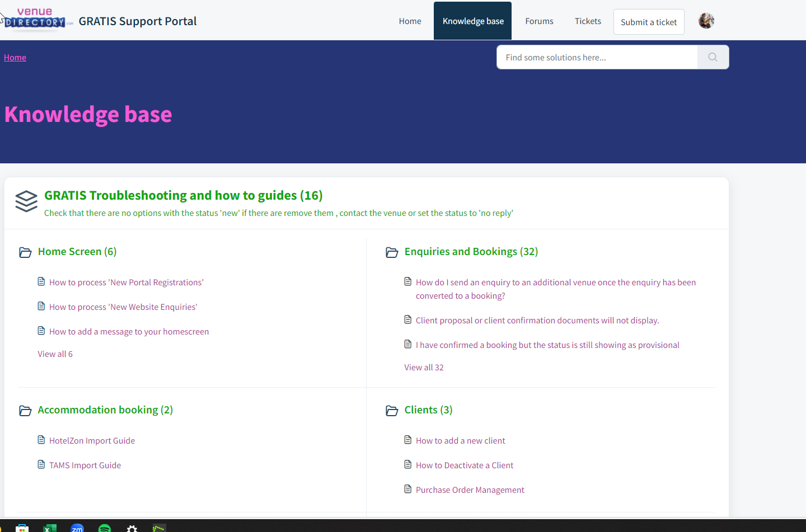Open the 'How to add a new client' article

pos(461,441)
